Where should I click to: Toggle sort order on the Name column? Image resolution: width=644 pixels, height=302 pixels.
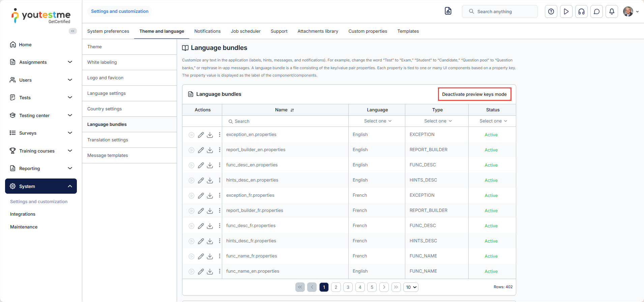[292, 110]
